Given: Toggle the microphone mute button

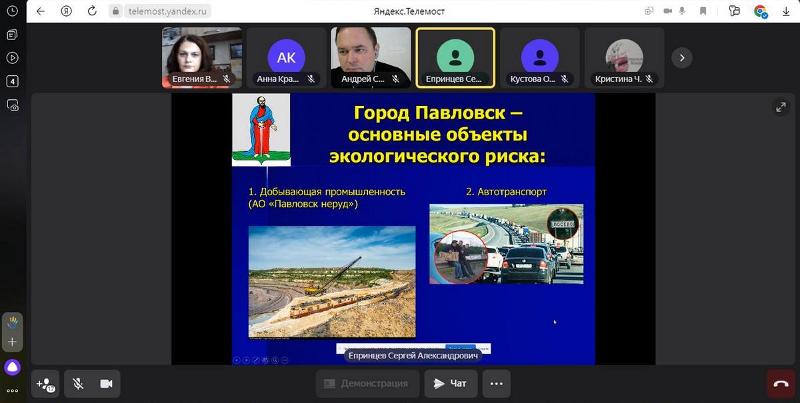Looking at the screenshot, I should [78, 383].
